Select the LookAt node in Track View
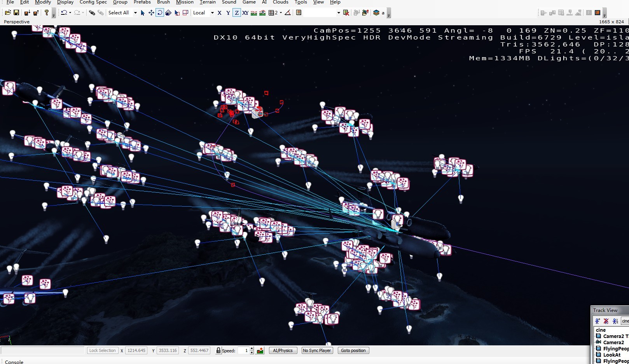This screenshot has width=629, height=364. (612, 355)
